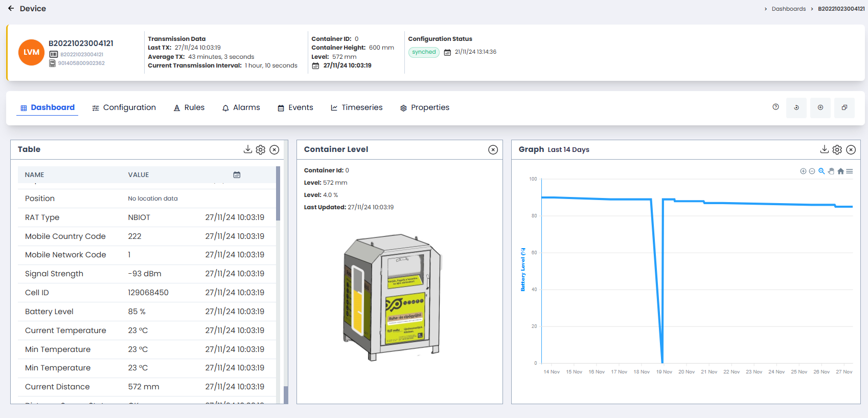Click the Dashboards breadcrumb link
The image size is (868, 418).
click(x=788, y=9)
